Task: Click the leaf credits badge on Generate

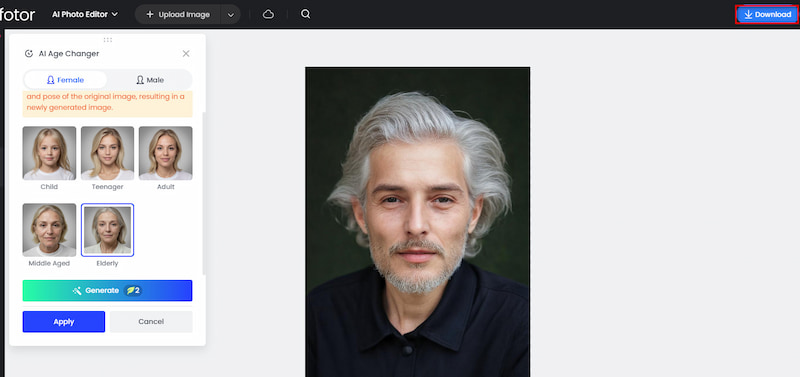Action: [x=133, y=290]
